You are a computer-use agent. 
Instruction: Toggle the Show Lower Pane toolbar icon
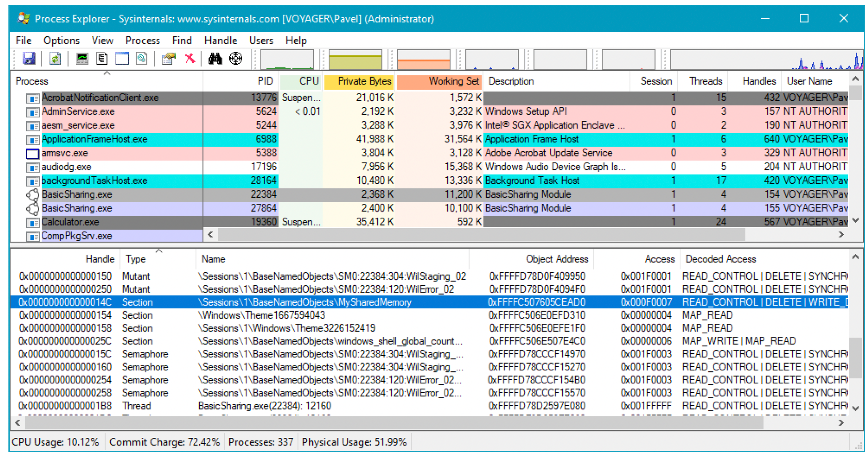[x=122, y=59]
